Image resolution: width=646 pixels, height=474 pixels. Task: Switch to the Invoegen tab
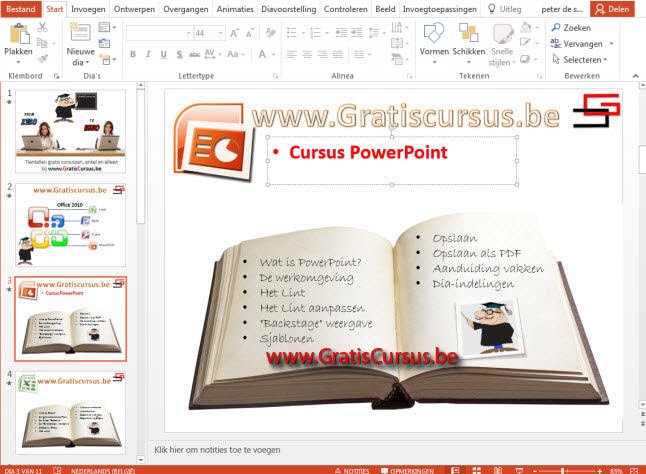tap(88, 9)
